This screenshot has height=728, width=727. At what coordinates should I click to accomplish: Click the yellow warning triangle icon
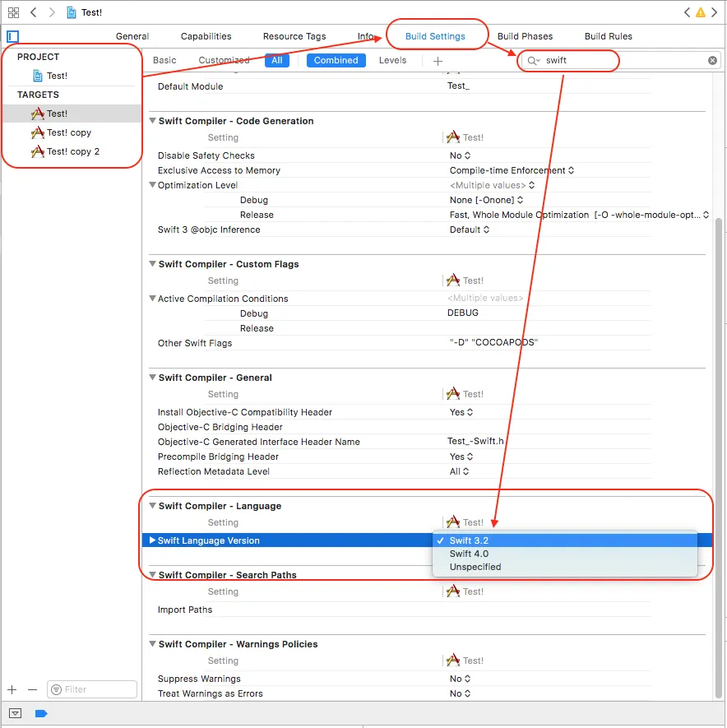tap(701, 12)
